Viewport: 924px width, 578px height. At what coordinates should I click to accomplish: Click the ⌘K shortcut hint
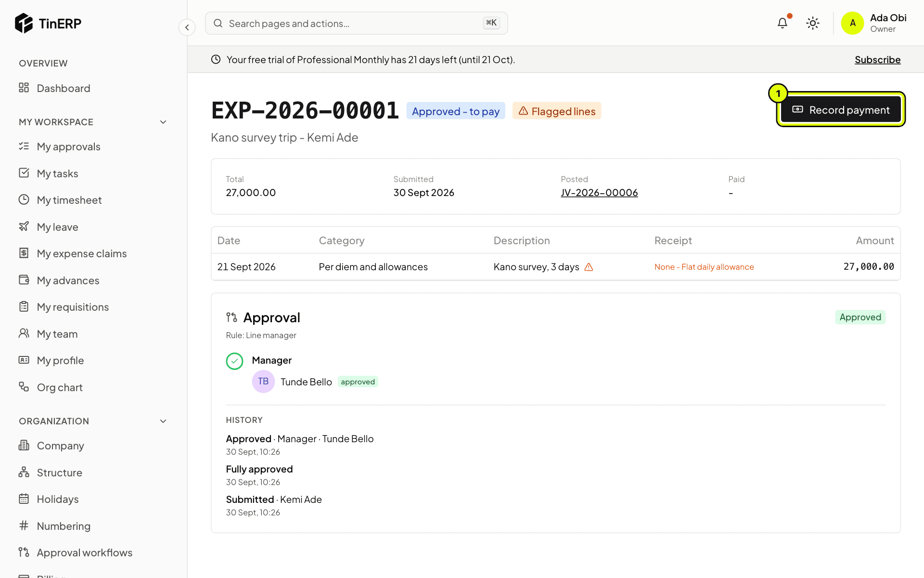(x=491, y=23)
